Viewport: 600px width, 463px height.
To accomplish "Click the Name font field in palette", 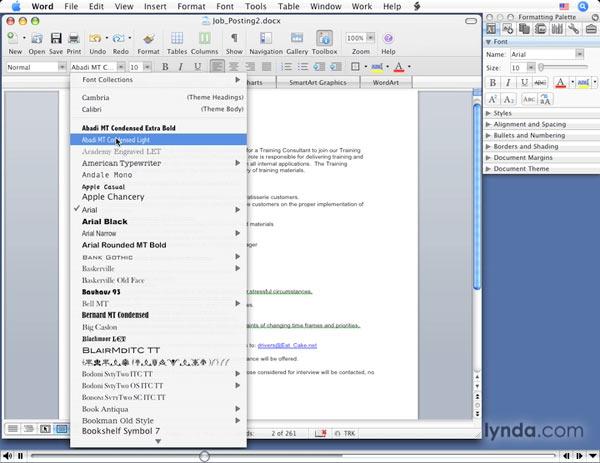I will point(545,53).
